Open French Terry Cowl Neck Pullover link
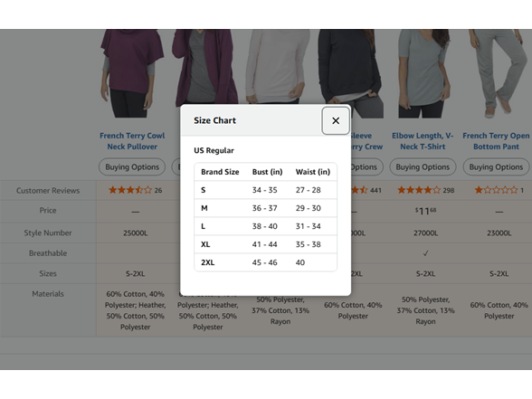This screenshot has width=532, height=399. pyautogui.click(x=132, y=141)
